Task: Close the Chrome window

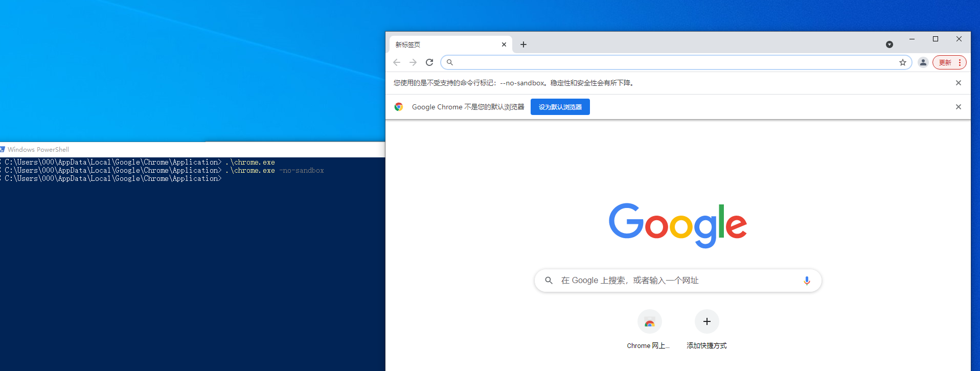Action: click(x=959, y=39)
